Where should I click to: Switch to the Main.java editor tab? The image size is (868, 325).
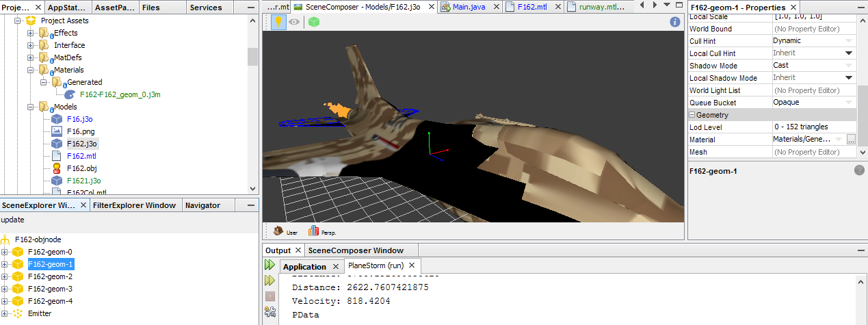(x=469, y=7)
